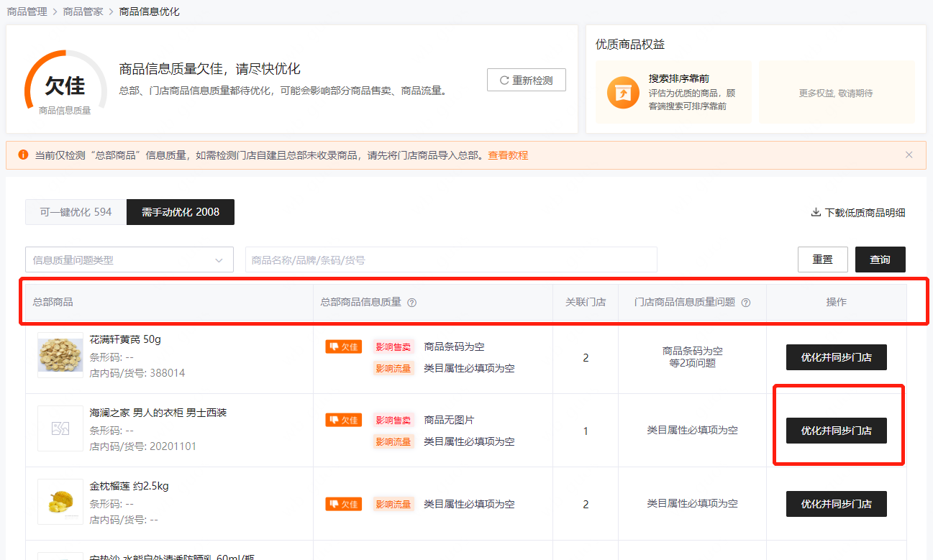Select the 需手动优化 2008 tab
The image size is (933, 560).
click(x=181, y=212)
